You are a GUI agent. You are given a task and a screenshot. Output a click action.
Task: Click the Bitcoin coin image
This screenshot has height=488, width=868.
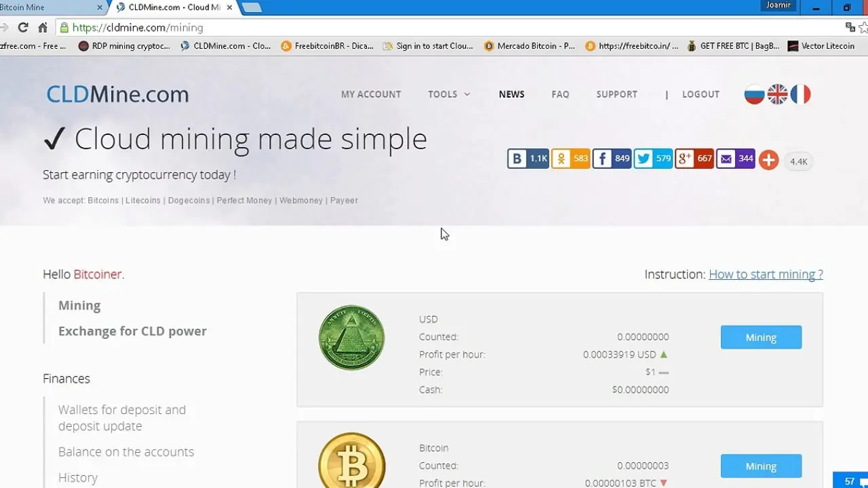351,461
